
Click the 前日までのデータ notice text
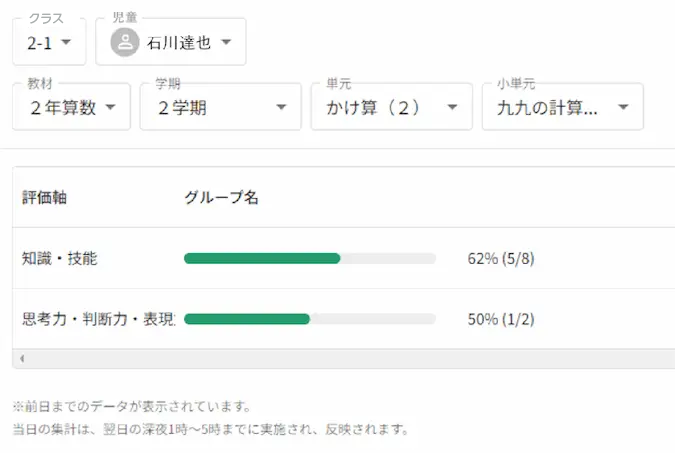coord(131,407)
